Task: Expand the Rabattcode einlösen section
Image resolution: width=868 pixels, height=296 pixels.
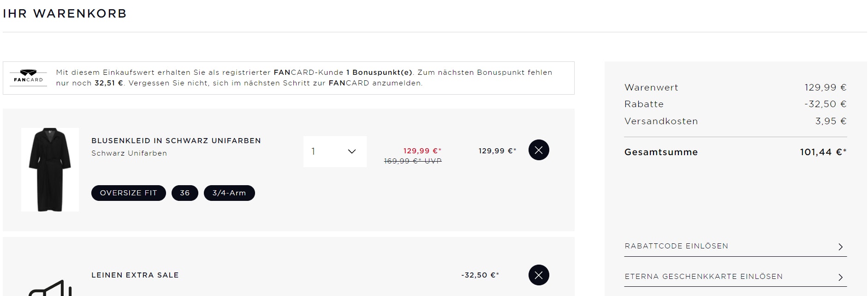Action: (x=735, y=246)
